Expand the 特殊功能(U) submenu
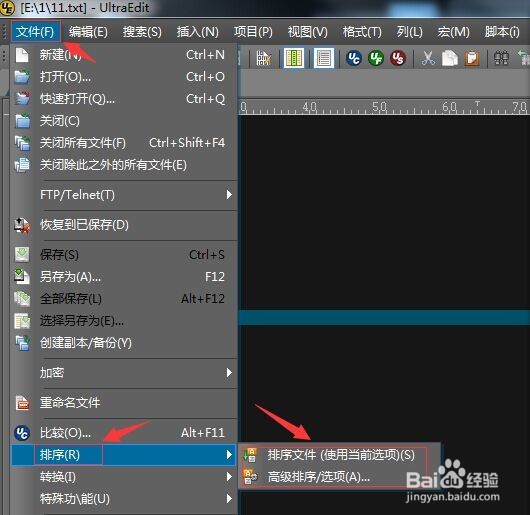530x515 pixels. pos(124,499)
